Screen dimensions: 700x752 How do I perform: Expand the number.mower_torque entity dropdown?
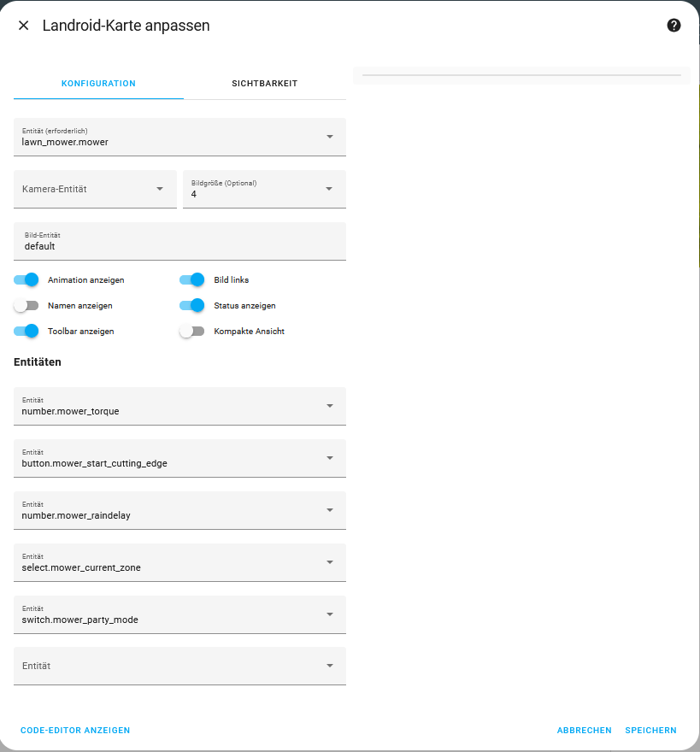[330, 406]
